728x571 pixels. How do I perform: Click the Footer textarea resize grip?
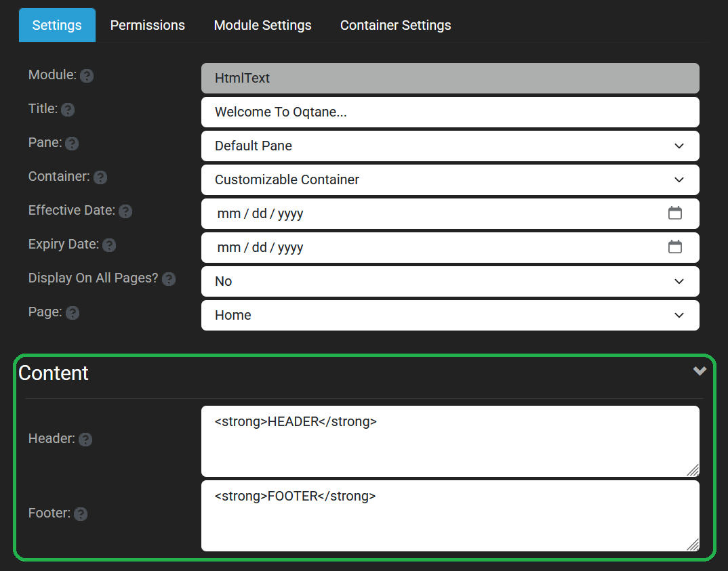(x=693, y=545)
